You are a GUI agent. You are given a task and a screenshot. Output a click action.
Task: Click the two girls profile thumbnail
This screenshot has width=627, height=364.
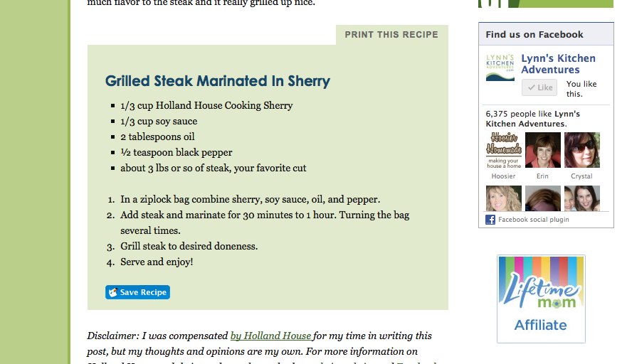[582, 198]
